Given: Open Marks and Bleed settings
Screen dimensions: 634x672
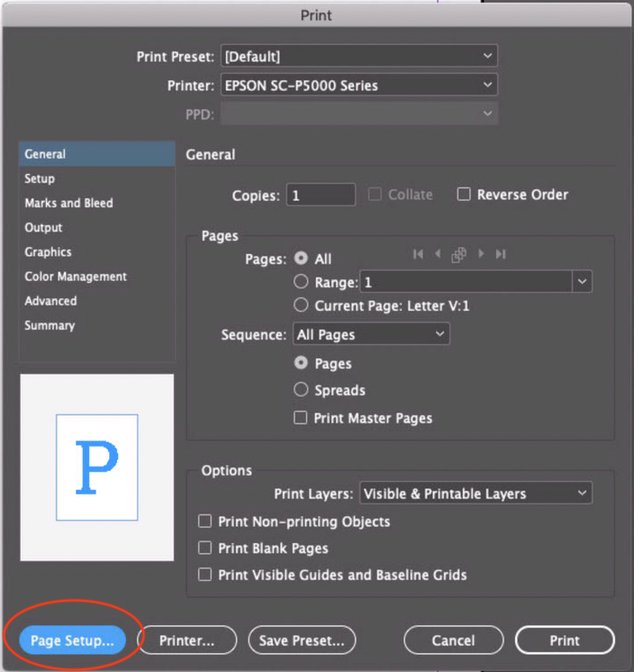Looking at the screenshot, I should tap(97, 203).
